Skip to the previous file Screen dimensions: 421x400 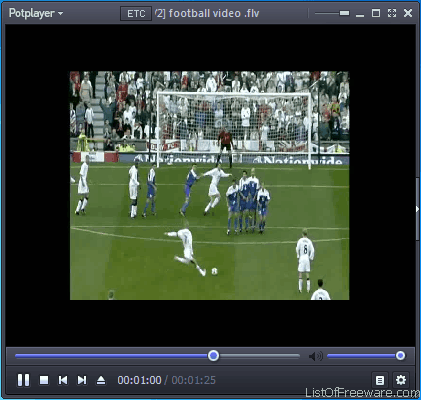(x=63, y=380)
